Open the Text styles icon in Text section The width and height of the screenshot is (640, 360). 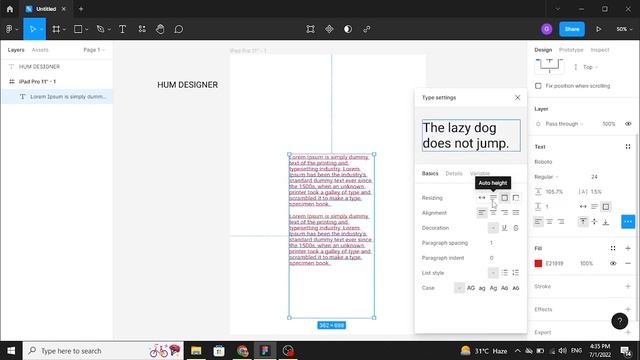(628, 147)
